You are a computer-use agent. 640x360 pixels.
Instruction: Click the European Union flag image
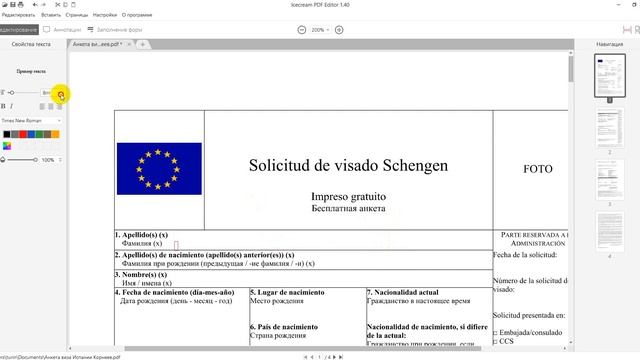pyautogui.click(x=159, y=169)
